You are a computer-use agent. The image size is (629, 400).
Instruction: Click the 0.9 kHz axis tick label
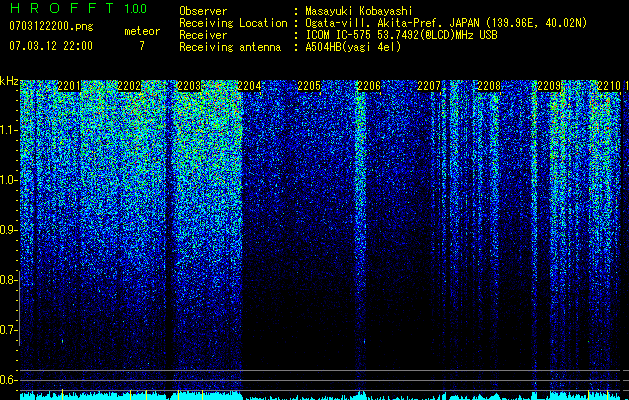coord(7,230)
